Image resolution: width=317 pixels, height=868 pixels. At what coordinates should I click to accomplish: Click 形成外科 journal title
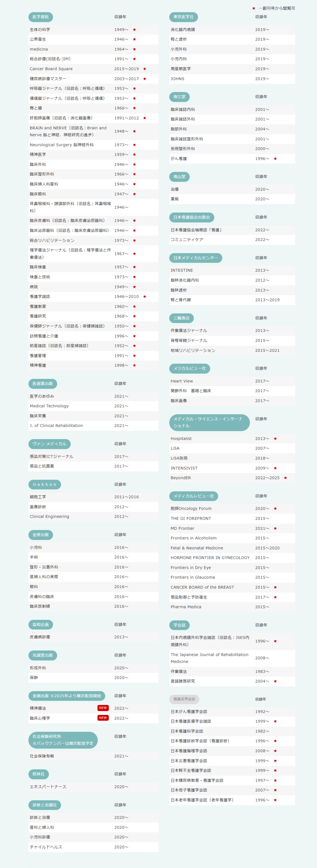pos(38,668)
